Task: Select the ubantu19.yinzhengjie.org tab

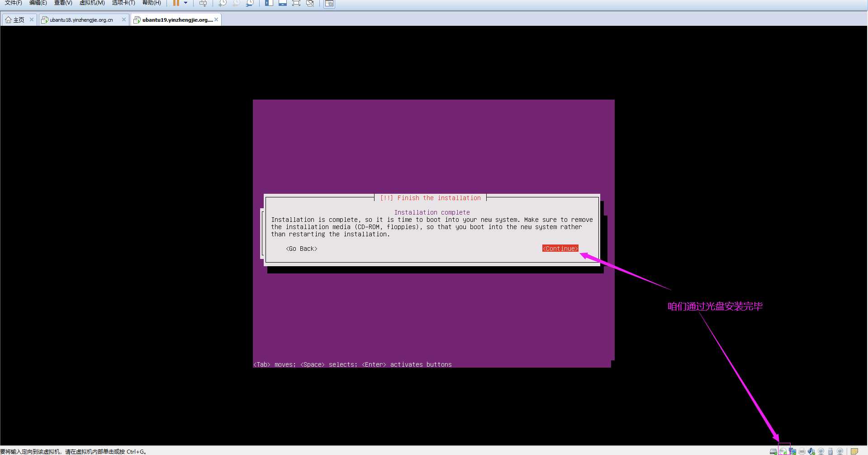Action: [x=177, y=20]
